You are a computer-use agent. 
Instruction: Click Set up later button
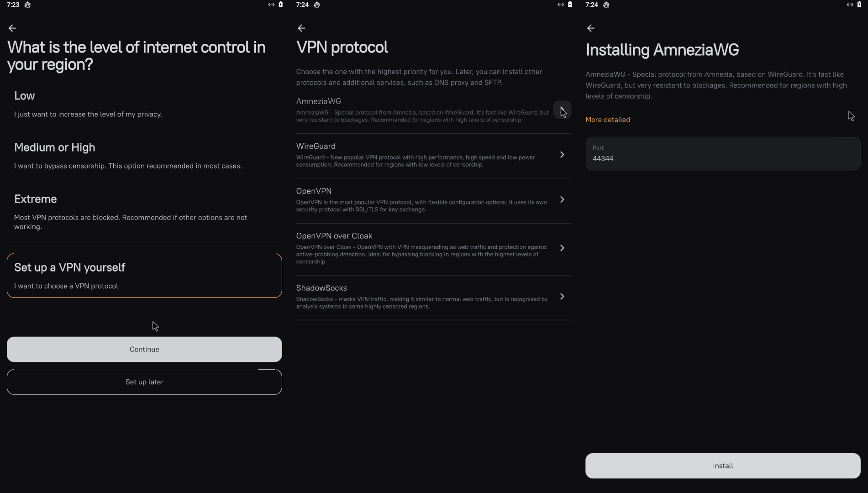pos(144,382)
